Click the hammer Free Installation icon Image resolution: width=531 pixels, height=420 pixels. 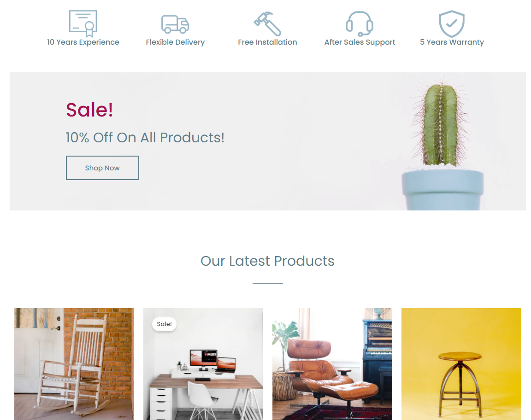[x=267, y=23]
